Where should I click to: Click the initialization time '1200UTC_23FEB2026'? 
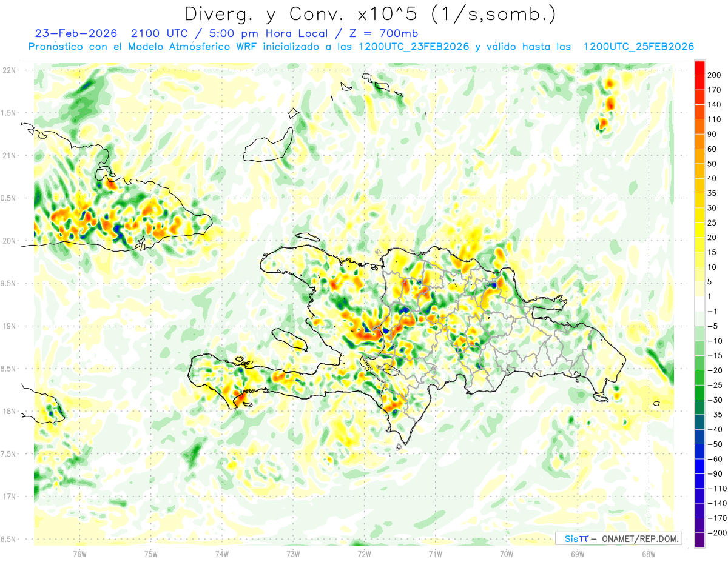(414, 47)
